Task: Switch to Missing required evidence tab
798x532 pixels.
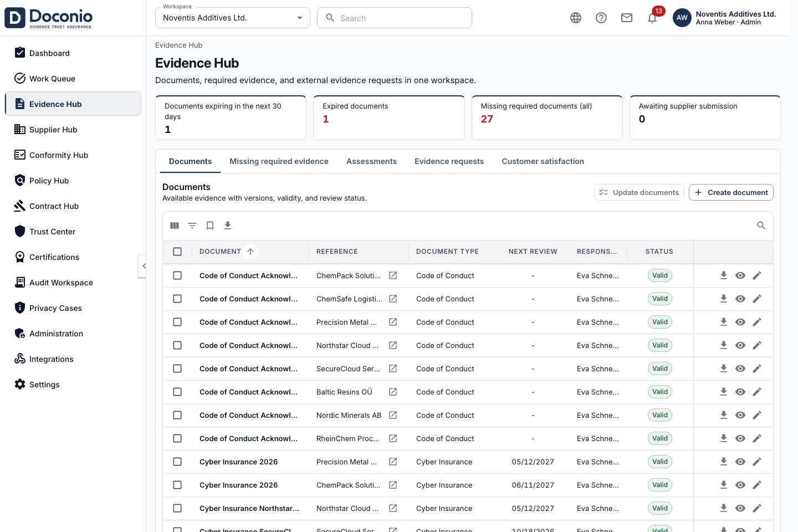Action: pos(279,161)
